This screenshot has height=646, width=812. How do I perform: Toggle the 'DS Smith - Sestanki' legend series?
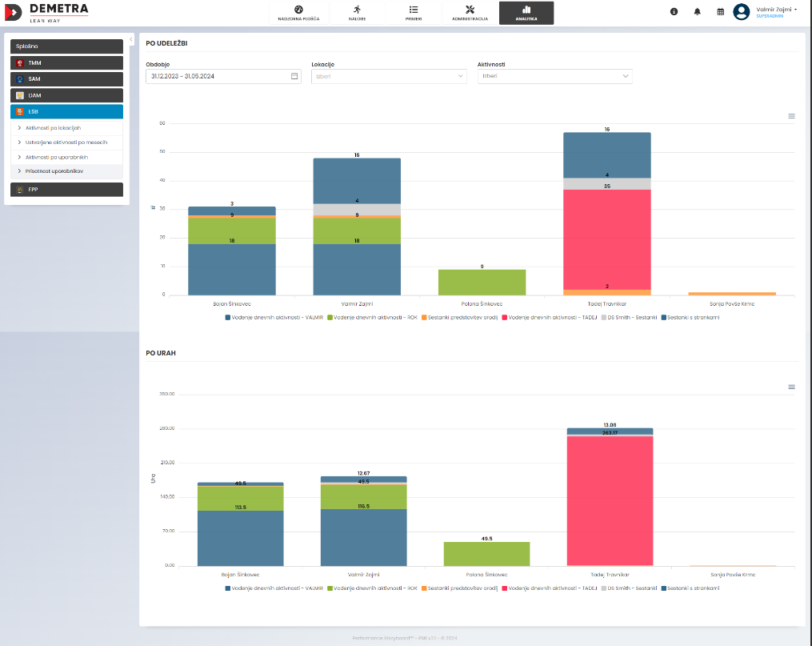coord(632,317)
